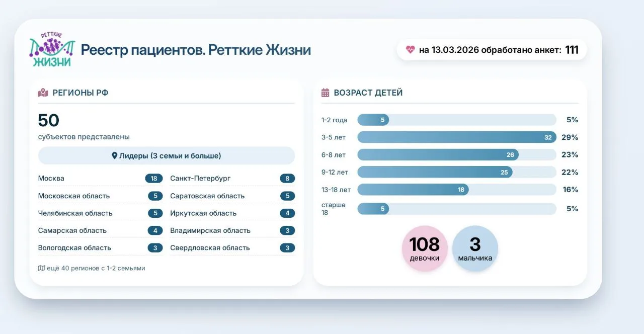The image size is (644, 334).
Task: Click the large number 50
Action: pos(49,120)
